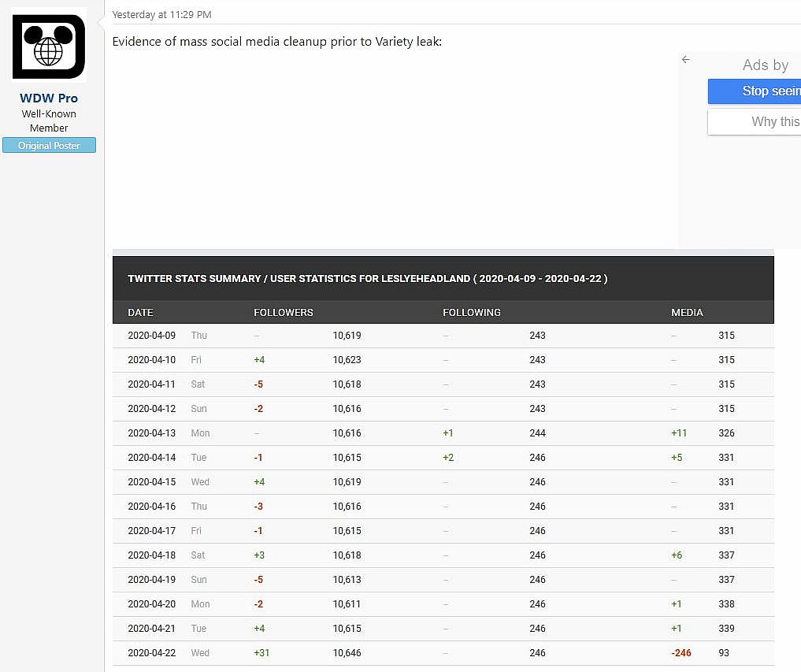The image size is (801, 672).
Task: Click the back arrow in the ad panel
Action: coord(686,60)
